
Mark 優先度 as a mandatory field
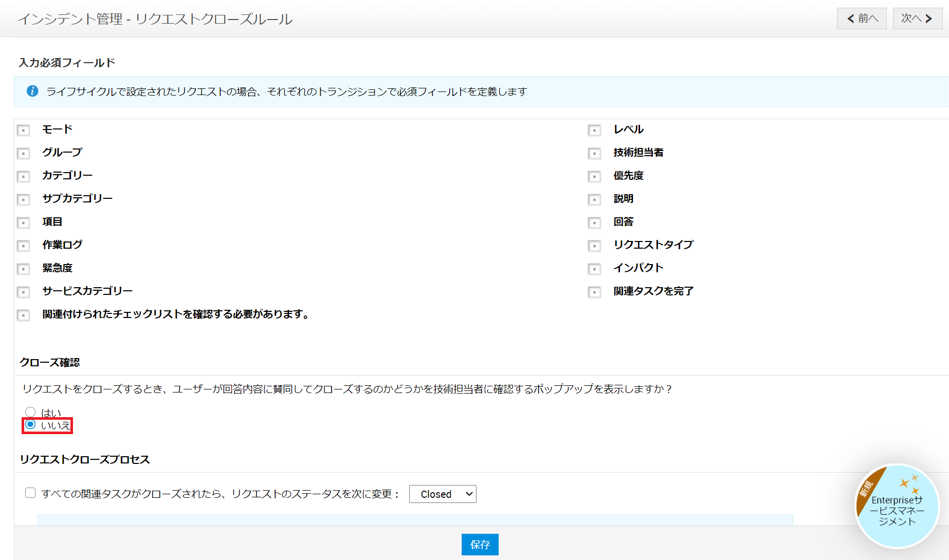point(594,176)
